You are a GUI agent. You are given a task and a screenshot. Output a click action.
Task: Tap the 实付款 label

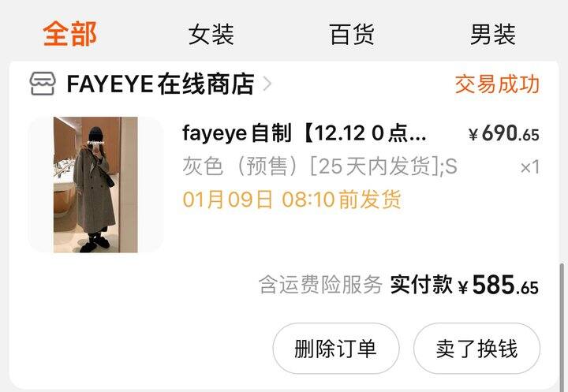click(421, 285)
